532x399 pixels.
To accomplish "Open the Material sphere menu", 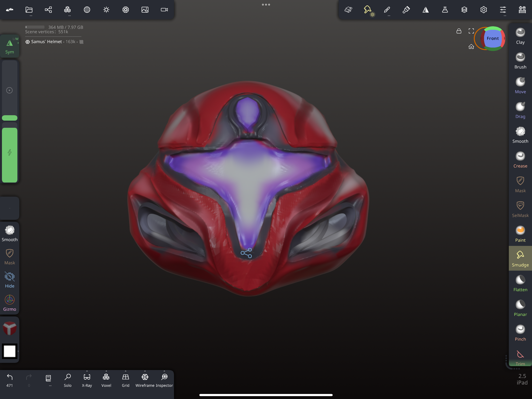I will pyautogui.click(x=87, y=10).
